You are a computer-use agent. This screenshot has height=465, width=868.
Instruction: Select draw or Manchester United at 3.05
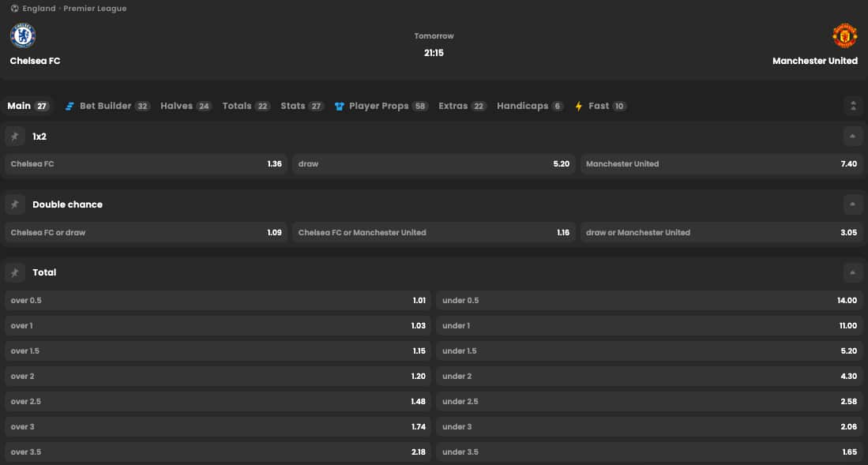[722, 232]
